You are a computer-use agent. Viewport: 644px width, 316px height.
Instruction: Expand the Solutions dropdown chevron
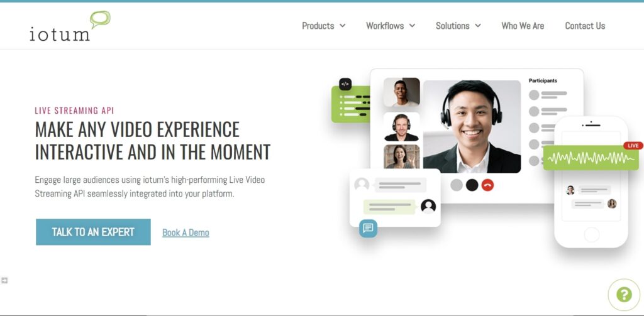478,26
